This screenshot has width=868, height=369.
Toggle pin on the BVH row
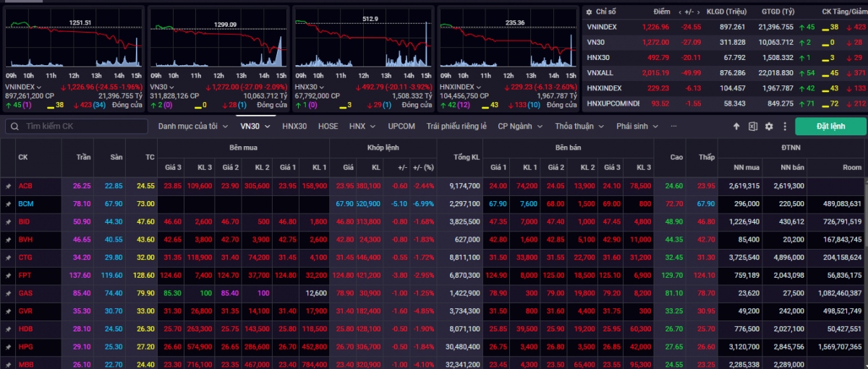8,239
